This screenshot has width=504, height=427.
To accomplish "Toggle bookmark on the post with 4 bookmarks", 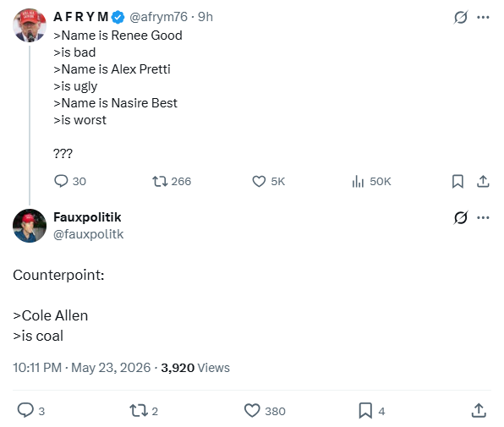I will coord(371,411).
